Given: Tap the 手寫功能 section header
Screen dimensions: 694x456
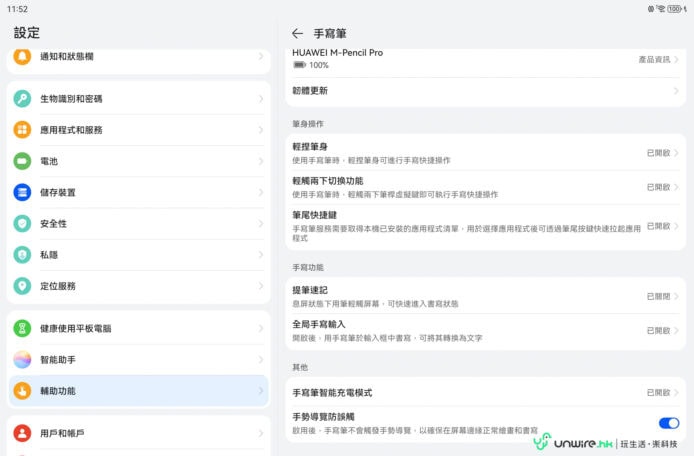Looking at the screenshot, I should tap(308, 267).
